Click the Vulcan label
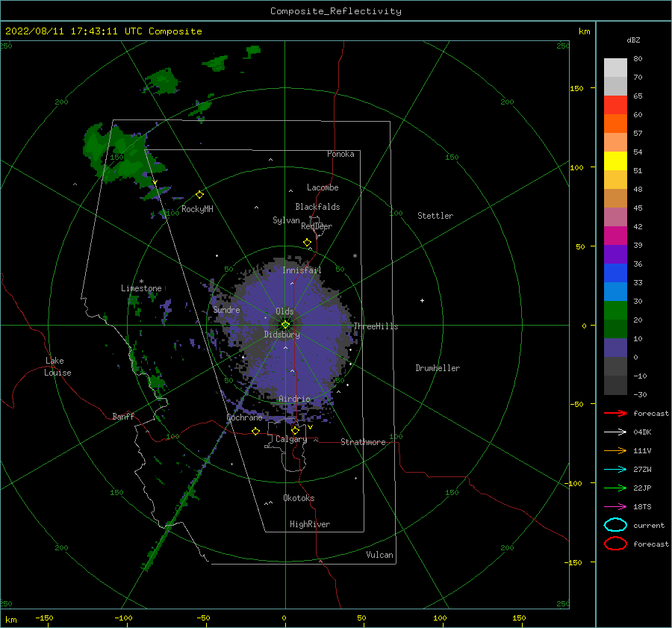This screenshot has width=672, height=628. 380,555
